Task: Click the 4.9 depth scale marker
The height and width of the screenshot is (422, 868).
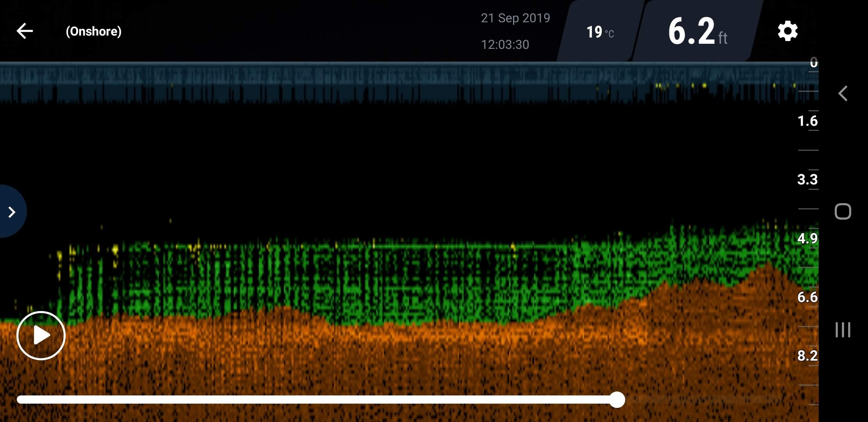Action: 807,238
